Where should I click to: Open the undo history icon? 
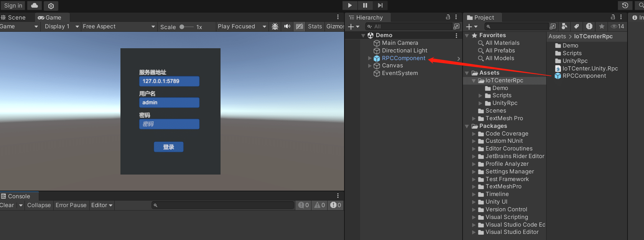coord(625,5)
